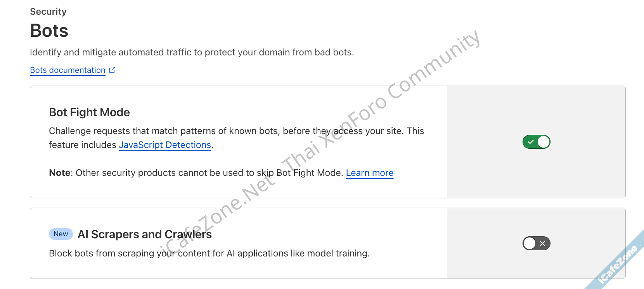The width and height of the screenshot is (644, 289).
Task: Click the New badge beside AI Scrapers
Action: (61, 234)
